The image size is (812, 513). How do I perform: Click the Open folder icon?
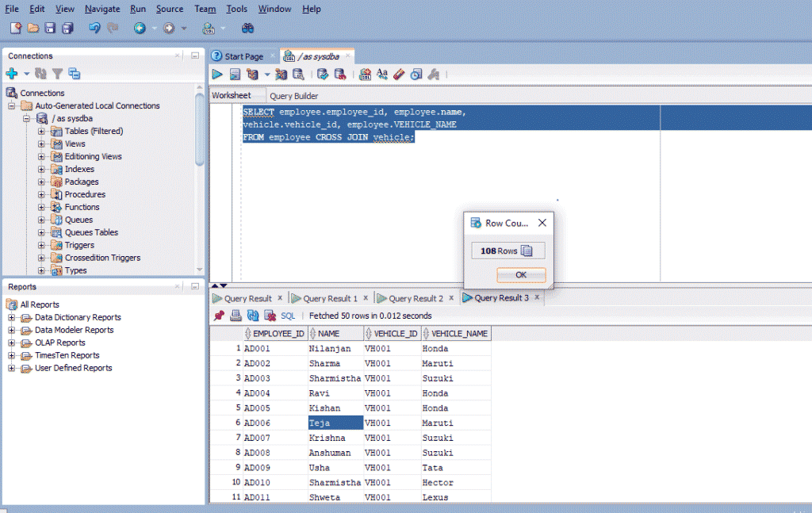tap(33, 28)
